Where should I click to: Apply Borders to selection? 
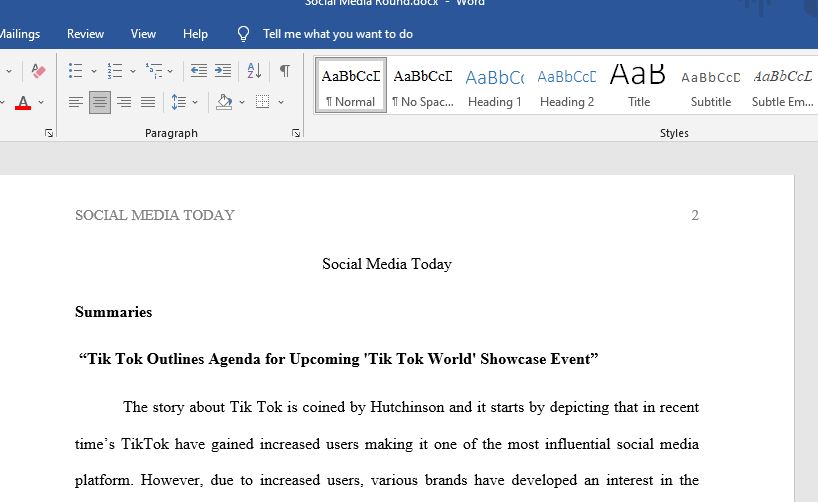pyautogui.click(x=262, y=102)
